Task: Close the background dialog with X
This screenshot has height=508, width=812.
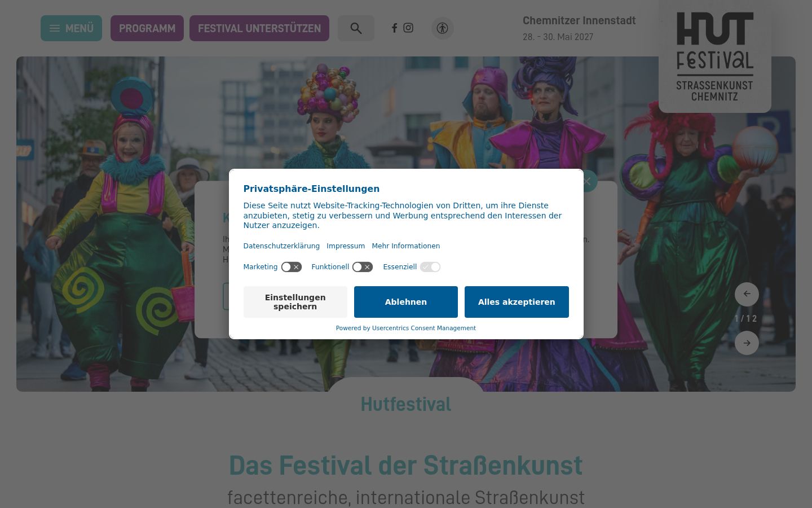Action: (587, 181)
